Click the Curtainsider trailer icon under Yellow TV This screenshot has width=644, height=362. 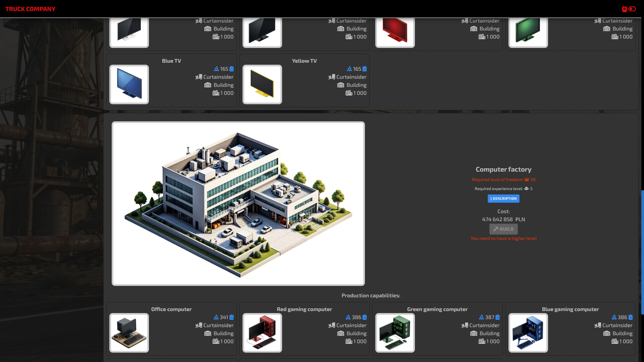pyautogui.click(x=332, y=77)
